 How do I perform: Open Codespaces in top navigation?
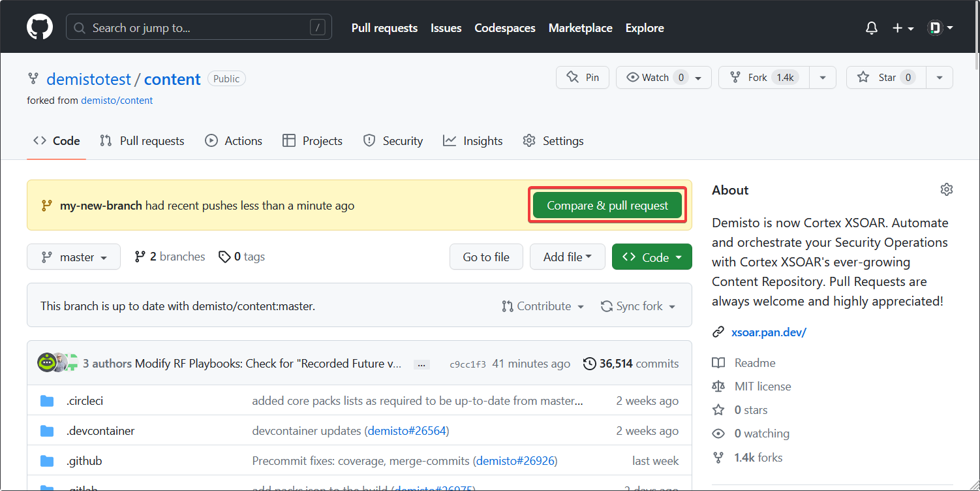tap(505, 28)
